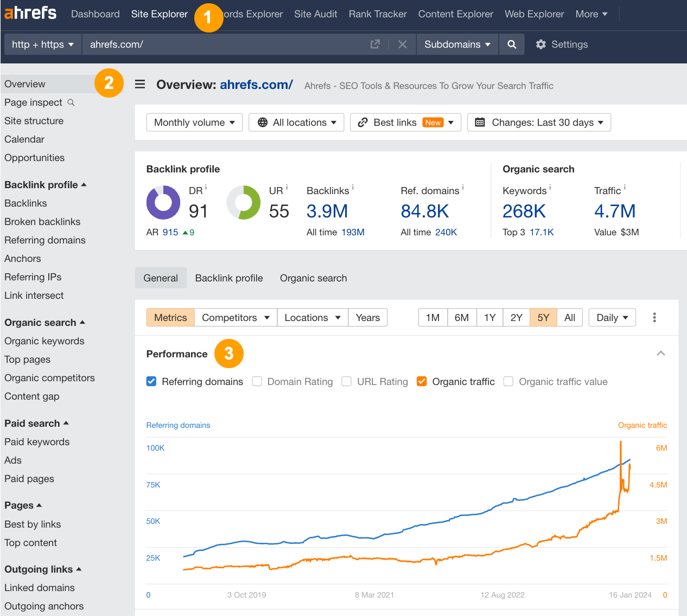Enable the URL Rating checkbox
Screen dimensions: 687x616
click(x=346, y=381)
